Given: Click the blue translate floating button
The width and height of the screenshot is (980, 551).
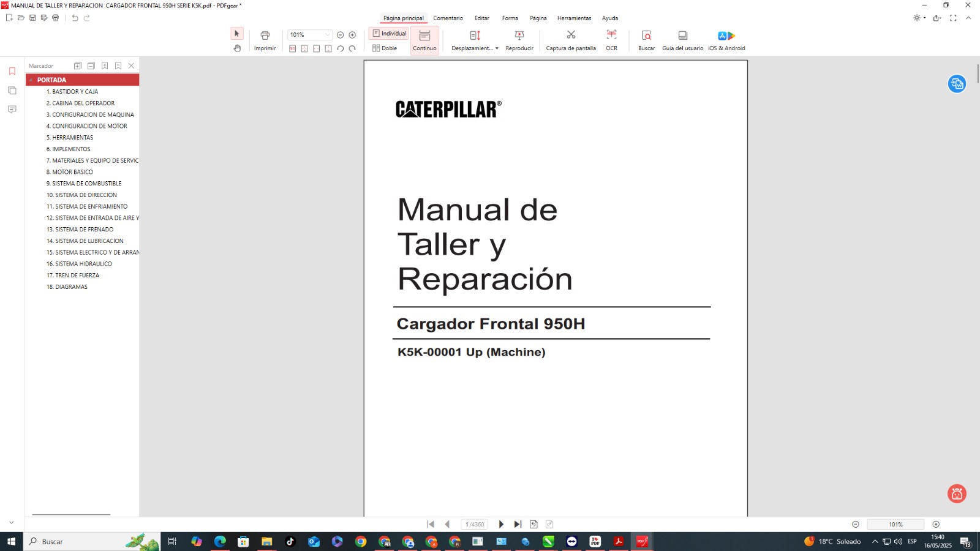Looking at the screenshot, I should click(x=957, y=84).
